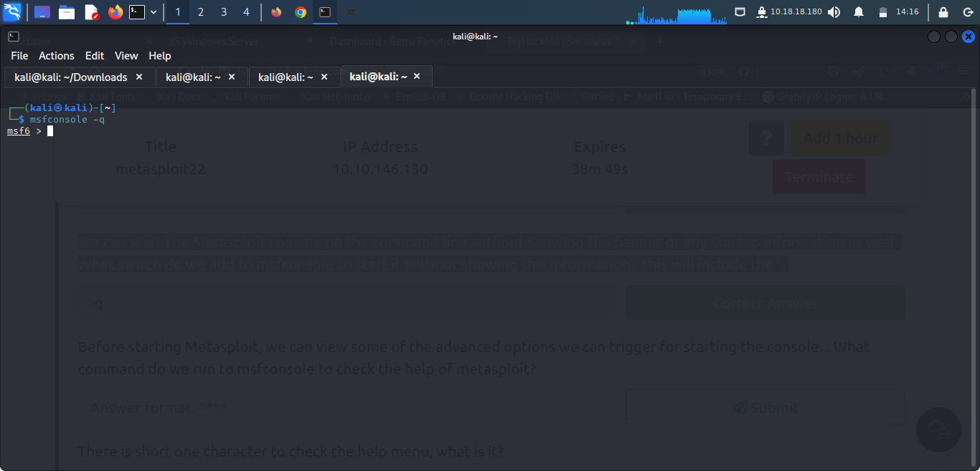Viewport: 980px width, 471px height.
Task: Click the msf6 prompt text
Action: (19, 131)
